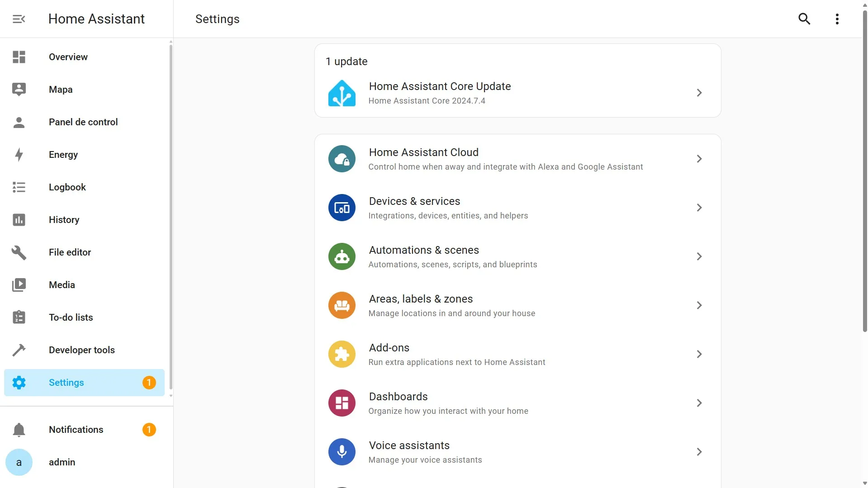868x488 pixels.
Task: Click the Add-ons puzzle piece icon
Action: tap(342, 354)
